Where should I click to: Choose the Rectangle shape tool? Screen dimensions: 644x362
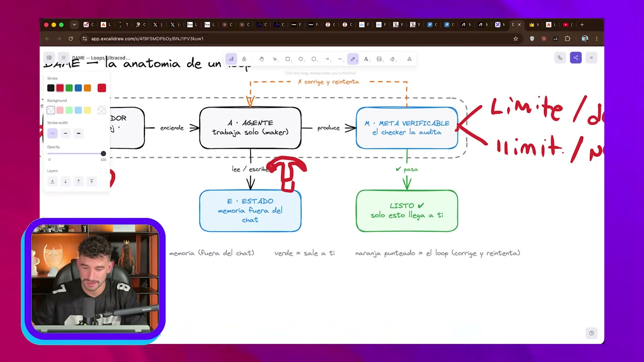tap(288, 59)
